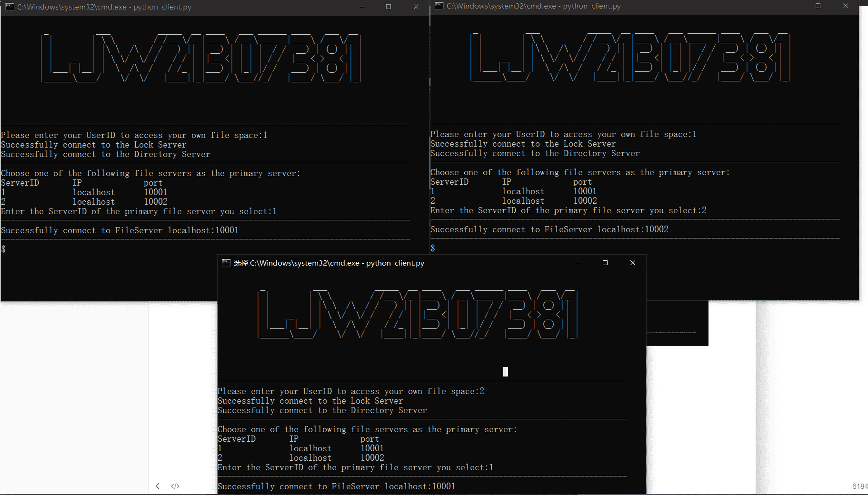Click the left window's title text
Screen dimensions: 868x495
pyautogui.click(x=104, y=7)
